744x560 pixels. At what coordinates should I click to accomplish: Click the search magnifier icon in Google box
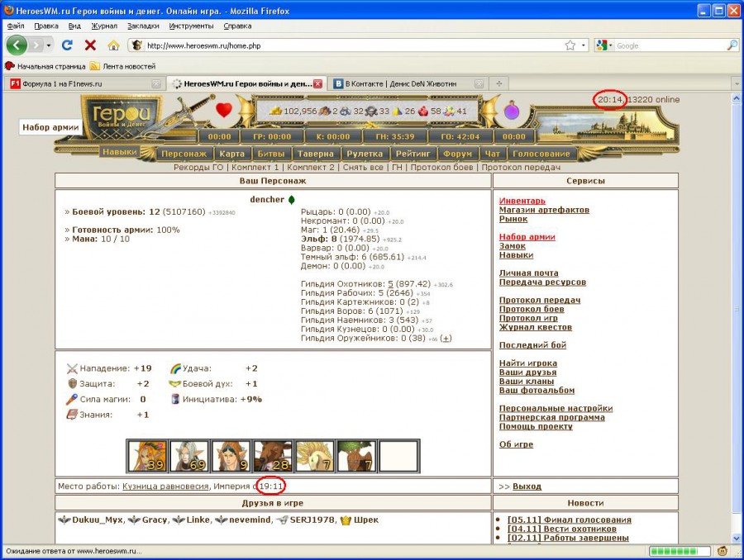tap(732, 45)
